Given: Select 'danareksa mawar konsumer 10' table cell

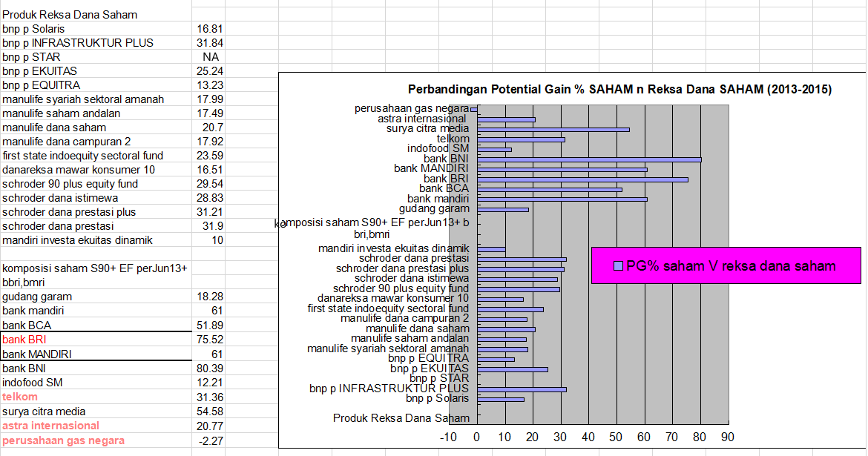Looking at the screenshot, I should (x=96, y=170).
